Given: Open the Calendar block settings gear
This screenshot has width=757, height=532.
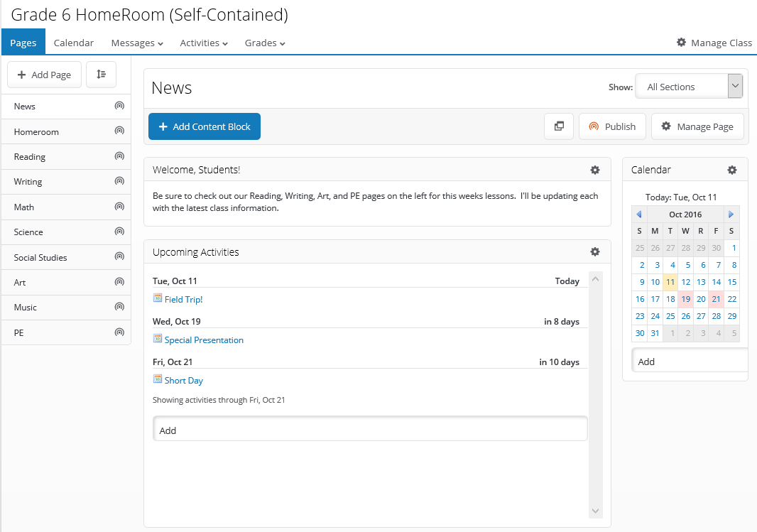Looking at the screenshot, I should point(732,170).
